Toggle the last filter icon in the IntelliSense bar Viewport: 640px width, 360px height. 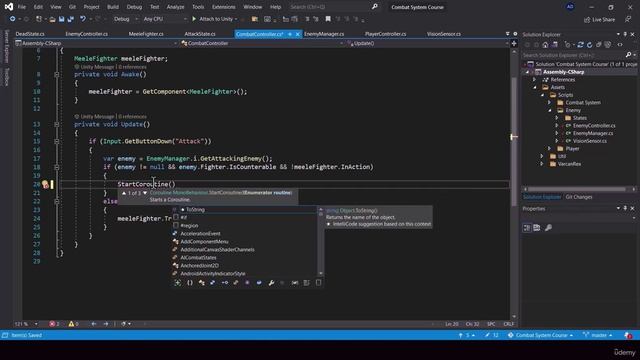click(x=318, y=282)
